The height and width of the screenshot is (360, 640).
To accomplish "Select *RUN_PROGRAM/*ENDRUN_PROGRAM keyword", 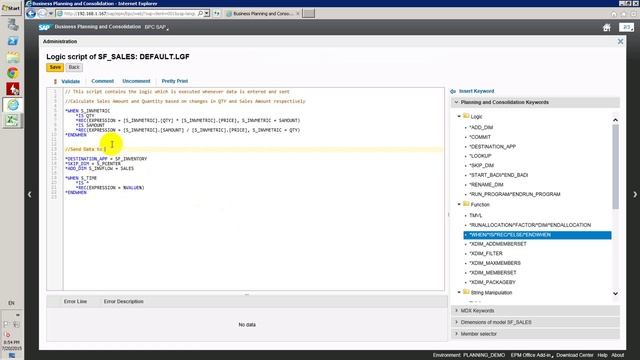I will [x=515, y=194].
